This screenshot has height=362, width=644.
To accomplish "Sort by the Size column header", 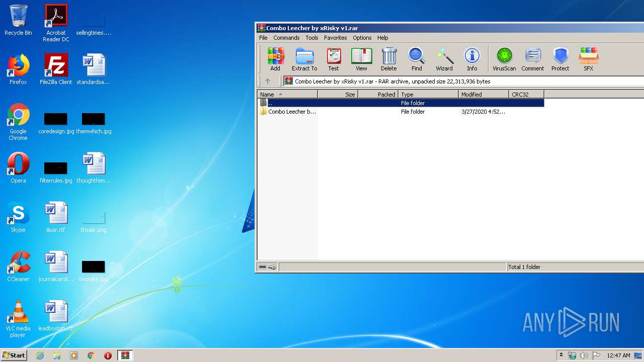I will (x=338, y=95).
